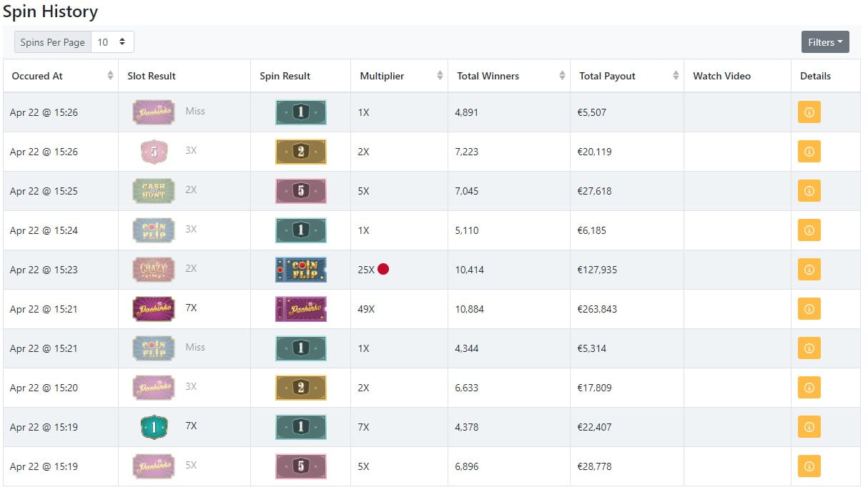Open the Spins Per Page dropdown

tap(112, 42)
